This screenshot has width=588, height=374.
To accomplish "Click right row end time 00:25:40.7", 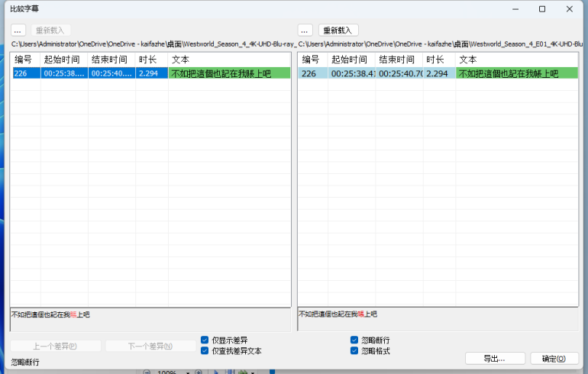I will [399, 73].
